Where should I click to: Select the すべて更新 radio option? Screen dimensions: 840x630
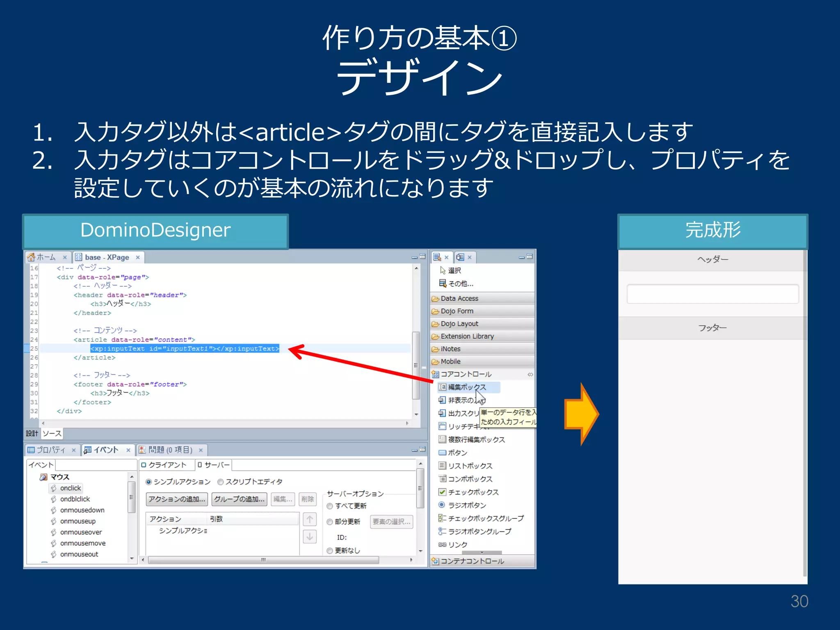pos(330,506)
